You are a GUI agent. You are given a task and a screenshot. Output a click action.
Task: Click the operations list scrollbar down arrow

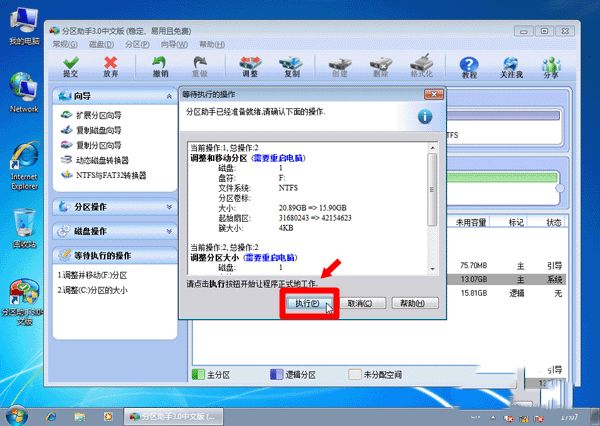pyautogui.click(x=432, y=269)
